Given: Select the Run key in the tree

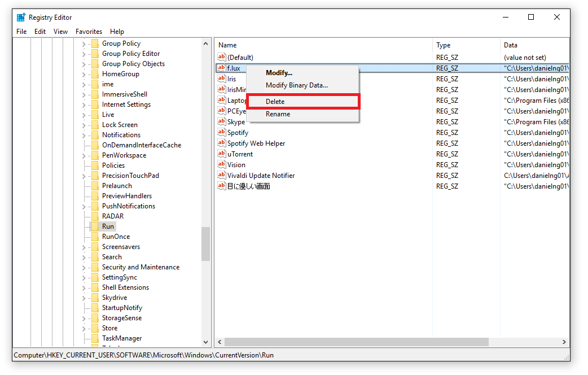Looking at the screenshot, I should coord(108,226).
